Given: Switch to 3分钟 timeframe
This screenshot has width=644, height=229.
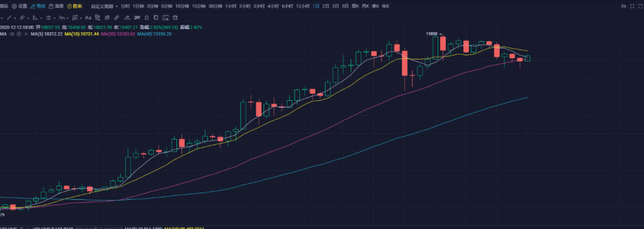Looking at the screenshot, I should [153, 6].
